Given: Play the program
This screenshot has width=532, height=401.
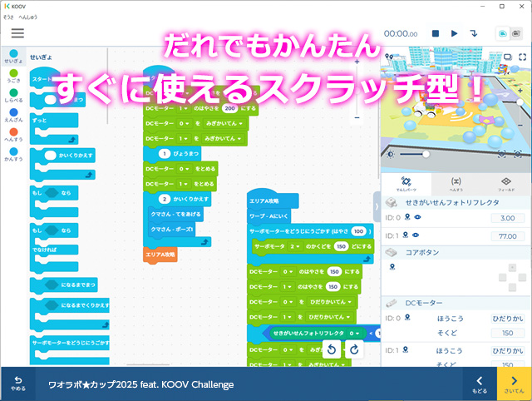Looking at the screenshot, I should pyautogui.click(x=455, y=33).
